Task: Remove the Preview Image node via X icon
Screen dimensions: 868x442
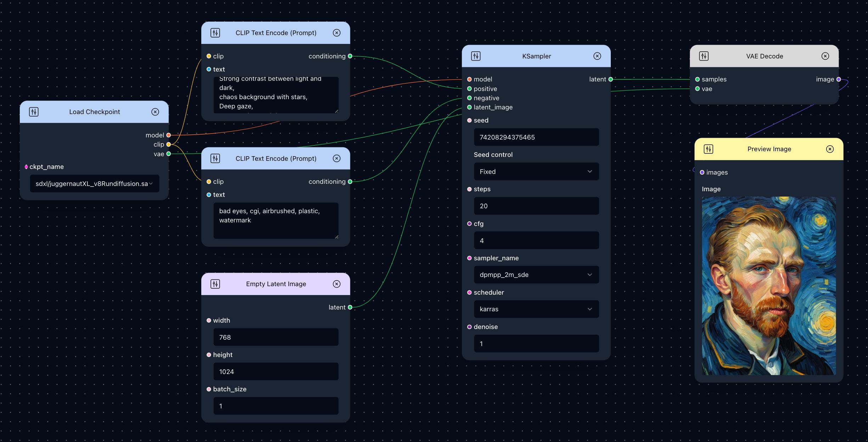Action: coord(830,149)
